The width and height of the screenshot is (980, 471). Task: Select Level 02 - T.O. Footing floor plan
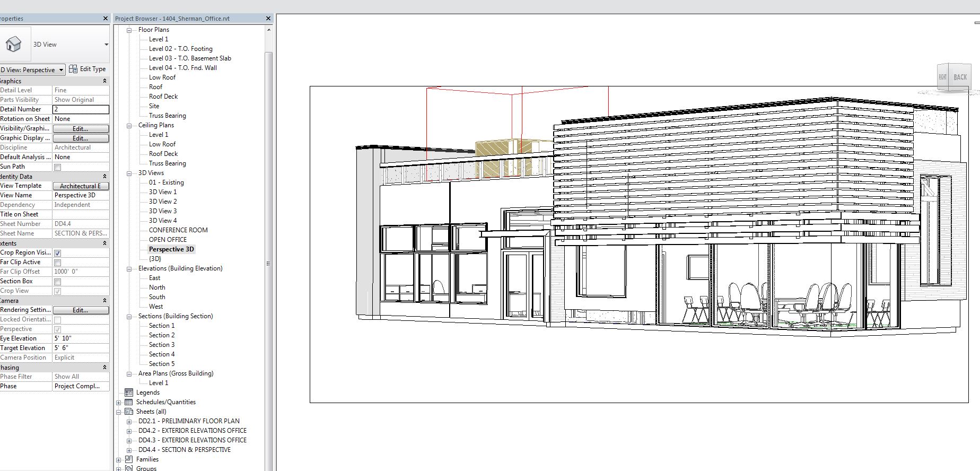click(x=180, y=49)
